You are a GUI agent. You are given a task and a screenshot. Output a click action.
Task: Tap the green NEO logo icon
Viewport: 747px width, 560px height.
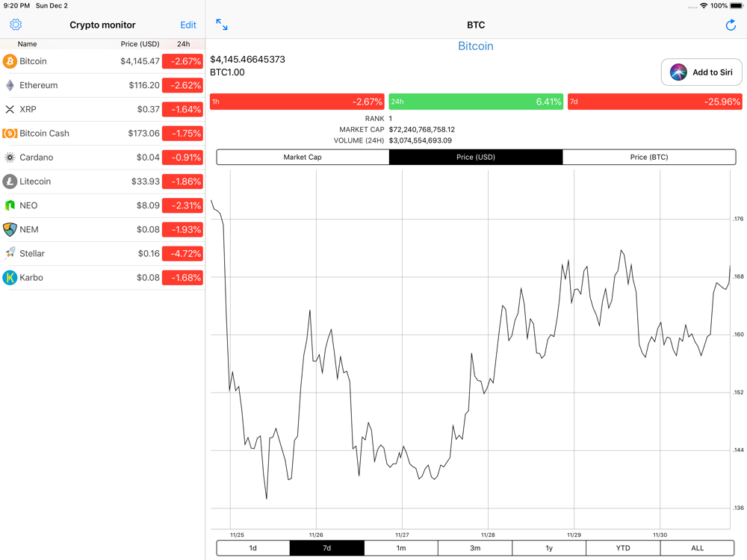10,205
